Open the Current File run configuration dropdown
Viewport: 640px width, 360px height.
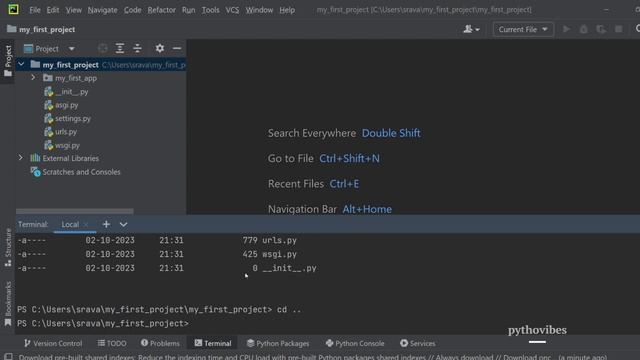(x=523, y=29)
